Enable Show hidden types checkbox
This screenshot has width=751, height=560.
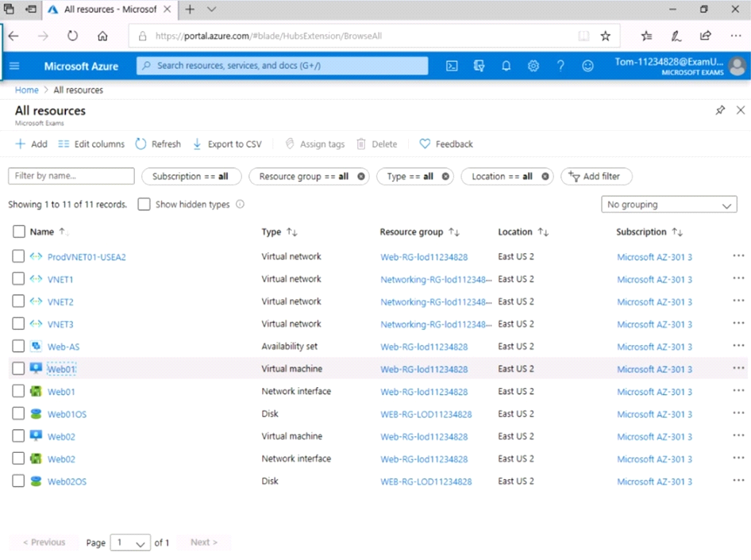click(x=144, y=205)
